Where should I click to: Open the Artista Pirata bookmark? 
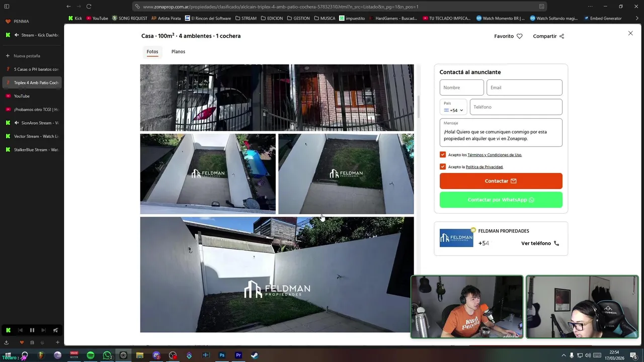pos(166,18)
